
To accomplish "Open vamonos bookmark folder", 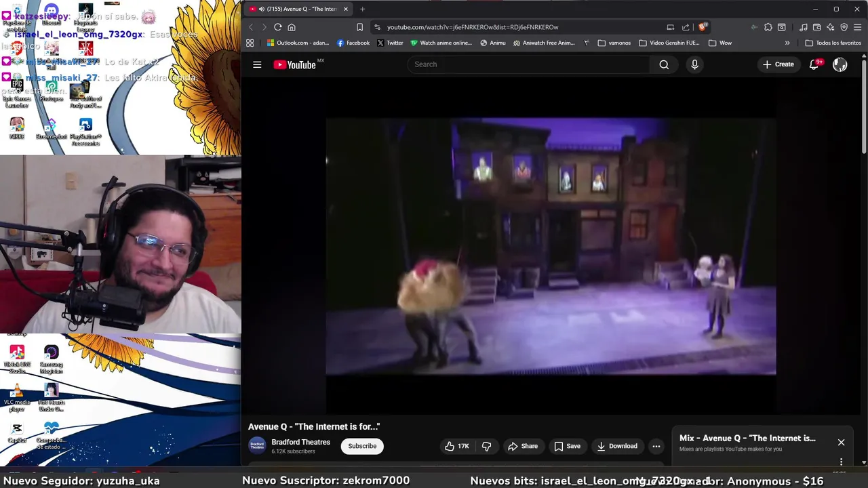I will [614, 43].
